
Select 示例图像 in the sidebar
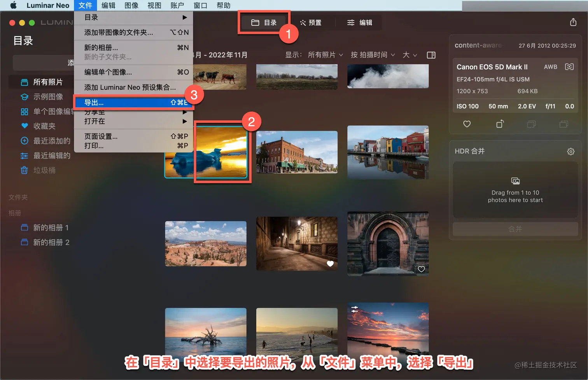tap(42, 97)
